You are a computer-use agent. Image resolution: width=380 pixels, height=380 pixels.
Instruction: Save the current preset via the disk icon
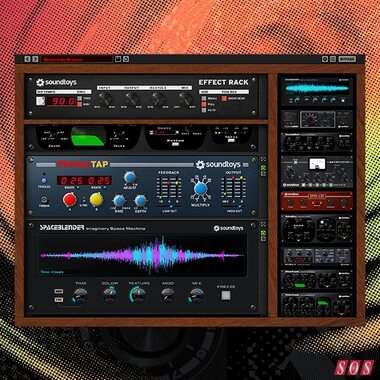[118, 59]
